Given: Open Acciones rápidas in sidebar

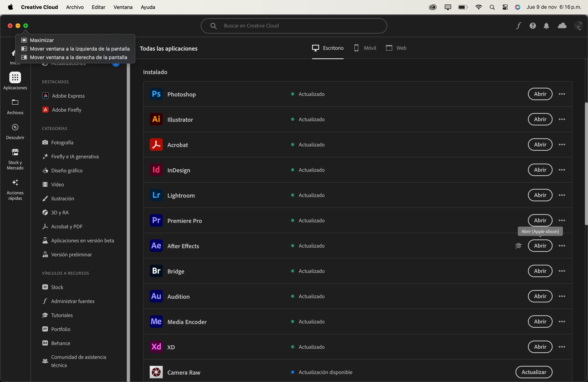Looking at the screenshot, I should [x=15, y=189].
